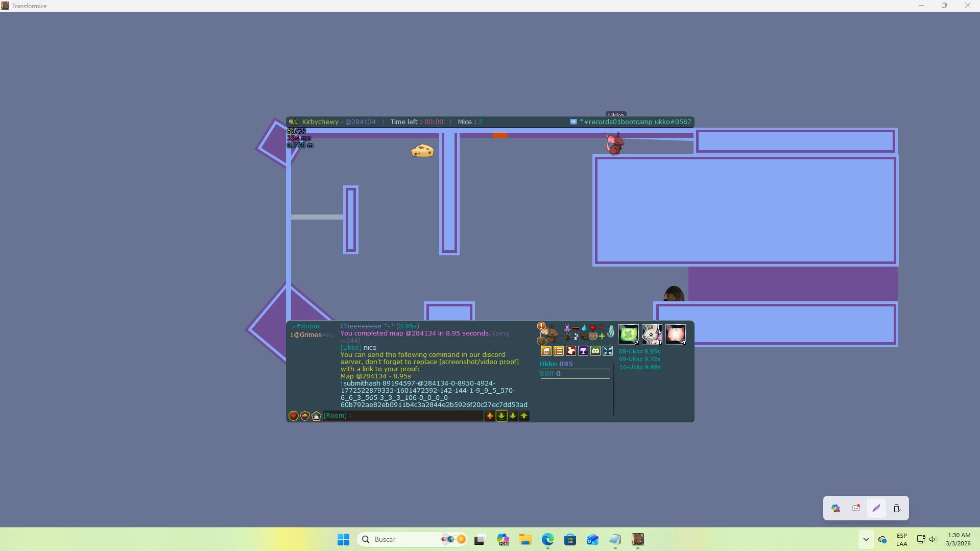Open the purple trophy ranking icon

[x=583, y=351]
